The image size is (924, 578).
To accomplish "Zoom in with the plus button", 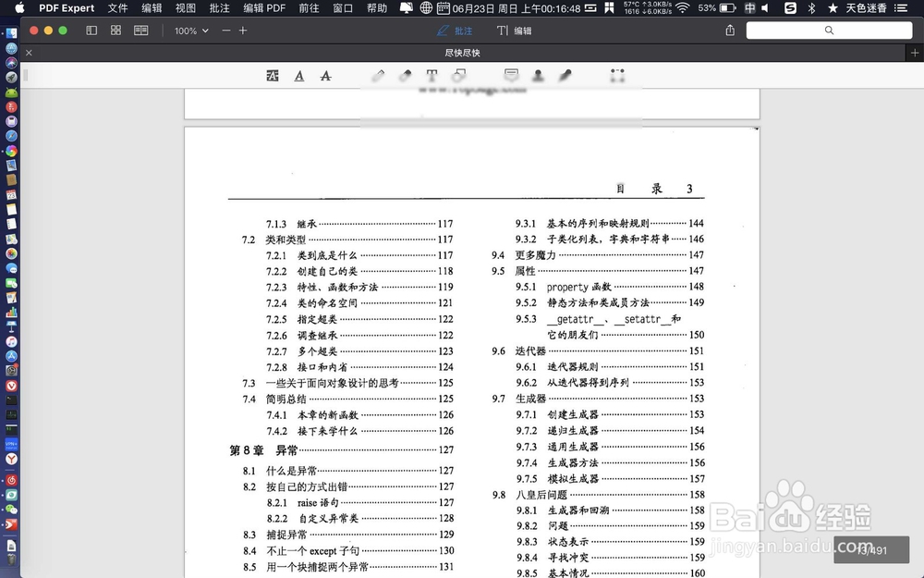I will click(x=243, y=31).
